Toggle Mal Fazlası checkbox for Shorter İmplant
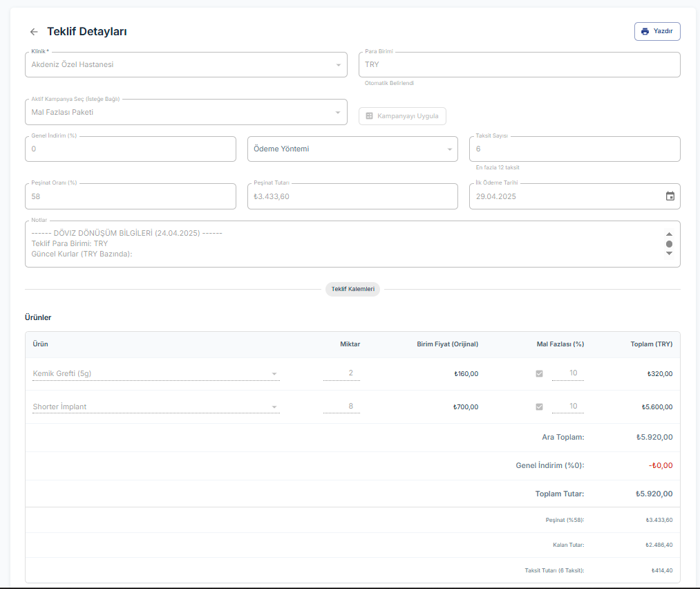This screenshot has width=700, height=589. click(x=539, y=407)
